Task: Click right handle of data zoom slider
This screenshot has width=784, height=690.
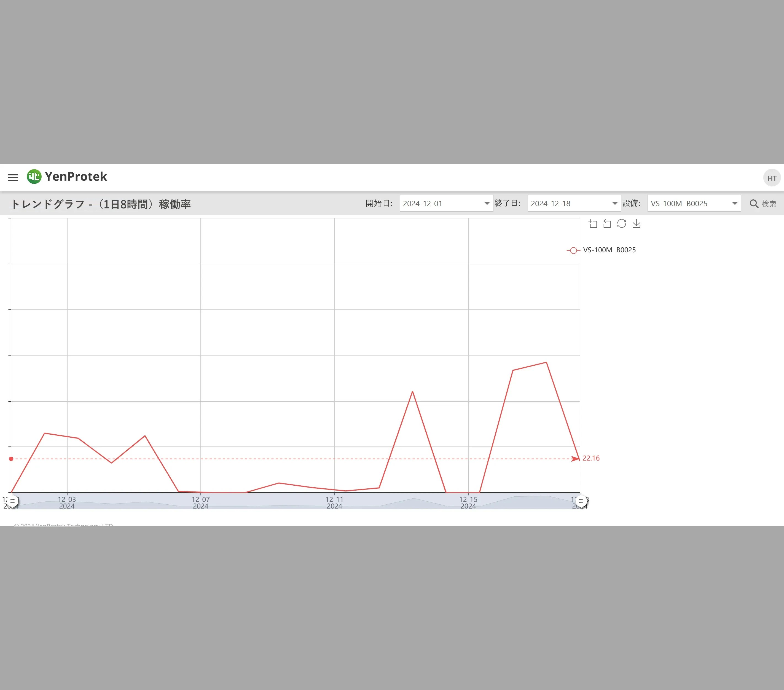Action: [x=581, y=501]
